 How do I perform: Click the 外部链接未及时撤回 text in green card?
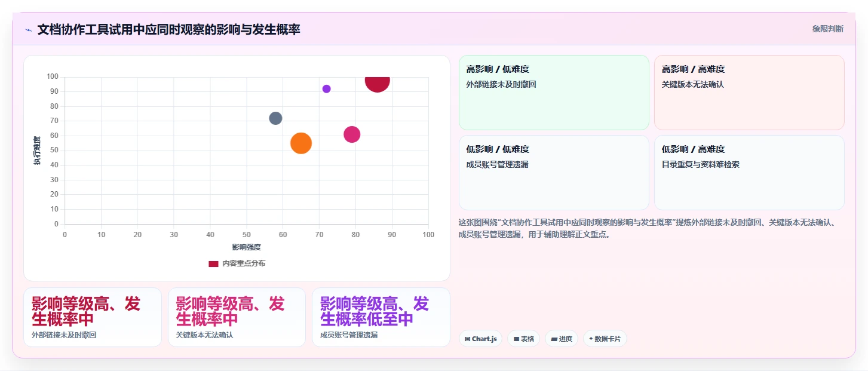coord(501,84)
